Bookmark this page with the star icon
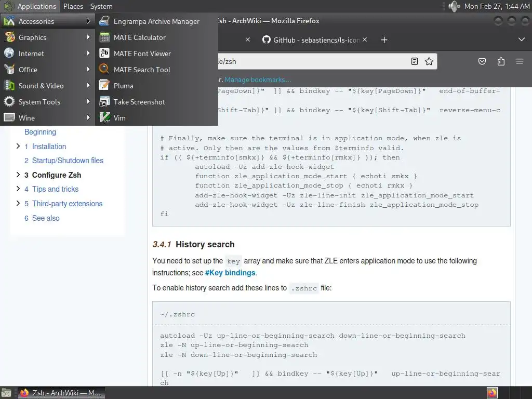Image resolution: width=532 pixels, height=399 pixels. tap(429, 61)
